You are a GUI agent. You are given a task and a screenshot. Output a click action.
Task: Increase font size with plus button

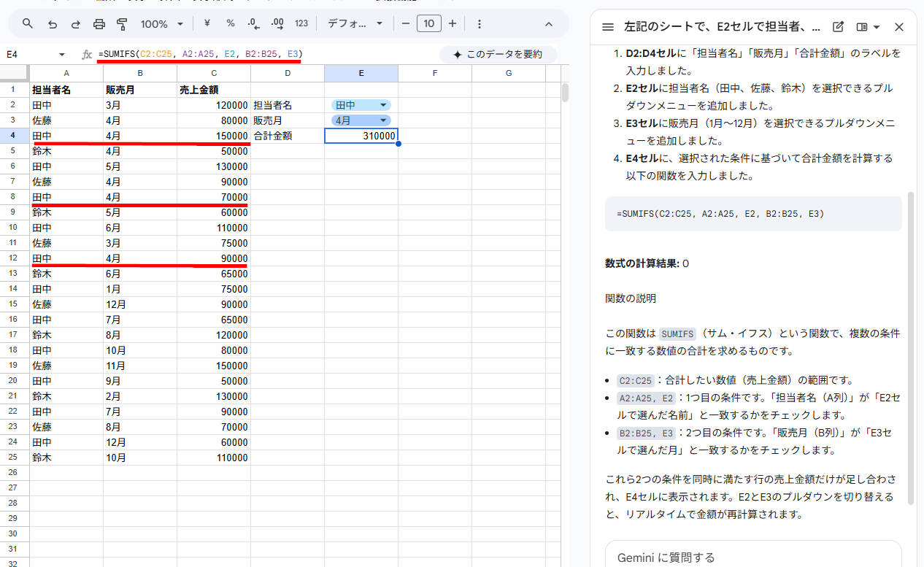(x=453, y=24)
